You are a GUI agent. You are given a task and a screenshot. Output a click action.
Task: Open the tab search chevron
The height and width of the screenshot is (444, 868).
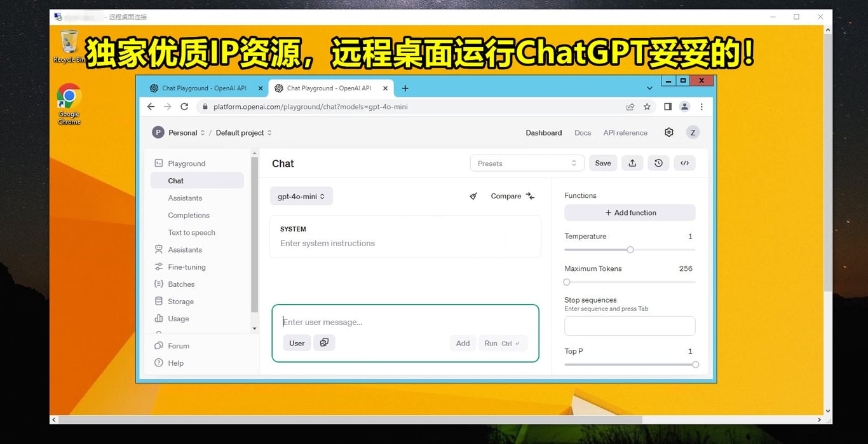(649, 88)
